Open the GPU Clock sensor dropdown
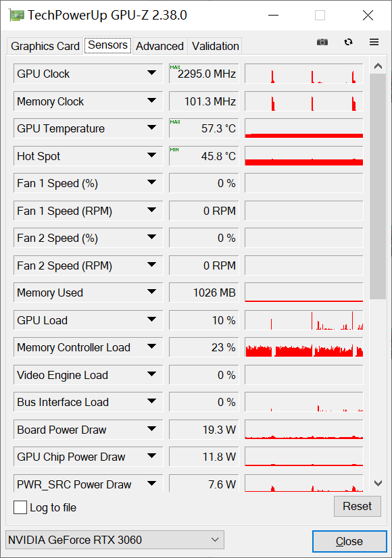 (x=153, y=74)
